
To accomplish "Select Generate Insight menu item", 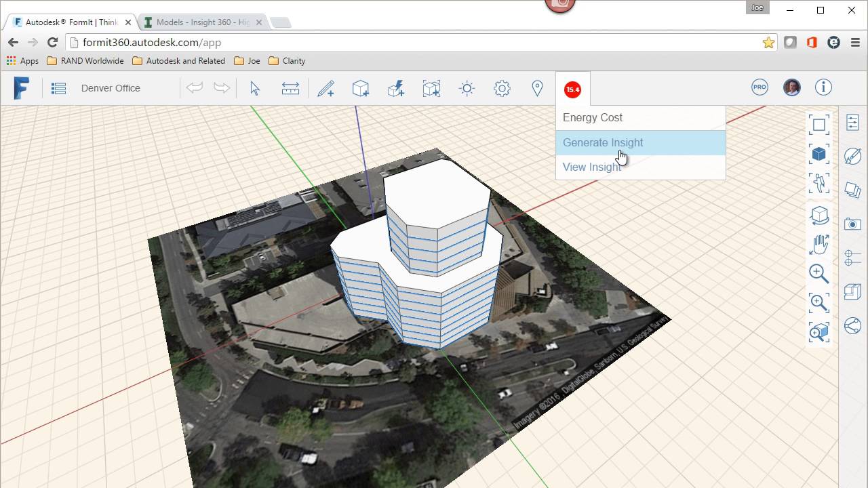I will click(641, 142).
